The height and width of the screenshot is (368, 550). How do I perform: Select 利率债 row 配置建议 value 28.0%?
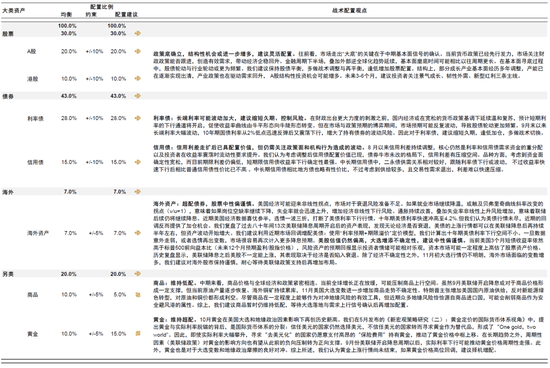pyautogui.click(x=118, y=118)
